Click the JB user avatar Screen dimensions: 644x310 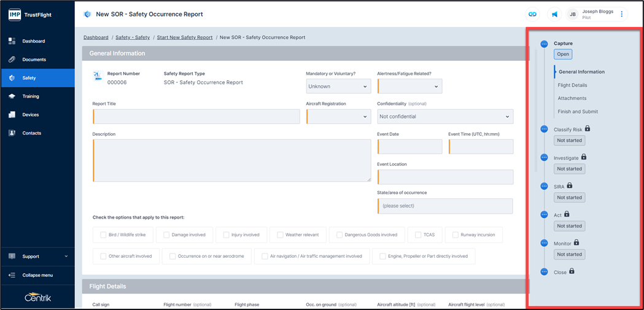click(573, 14)
